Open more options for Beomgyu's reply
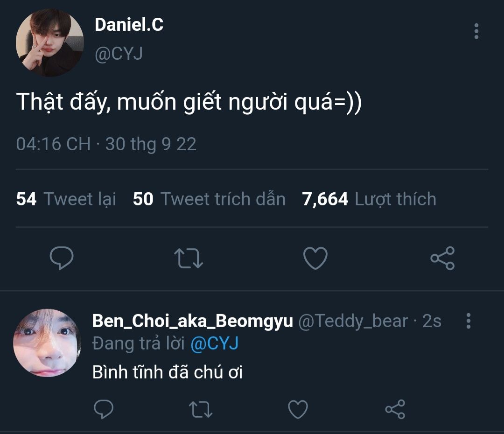 (x=469, y=321)
